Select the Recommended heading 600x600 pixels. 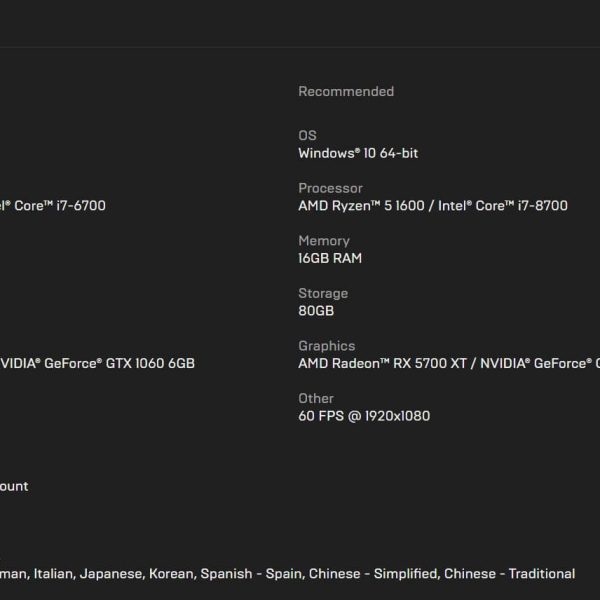346,91
